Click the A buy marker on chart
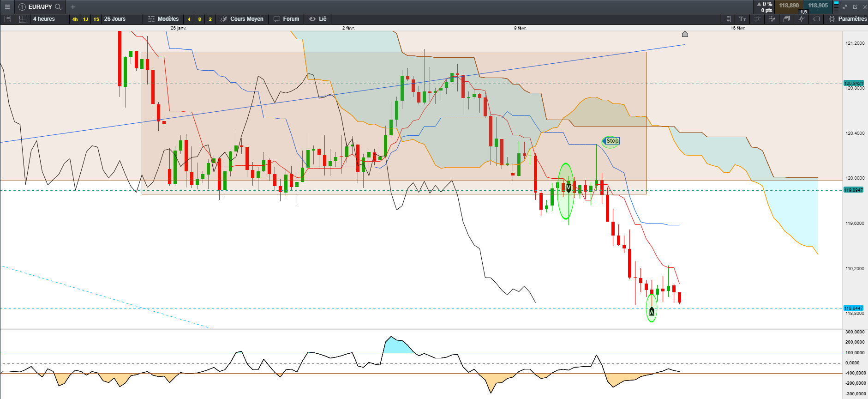The height and width of the screenshot is (399, 868). pos(652,312)
